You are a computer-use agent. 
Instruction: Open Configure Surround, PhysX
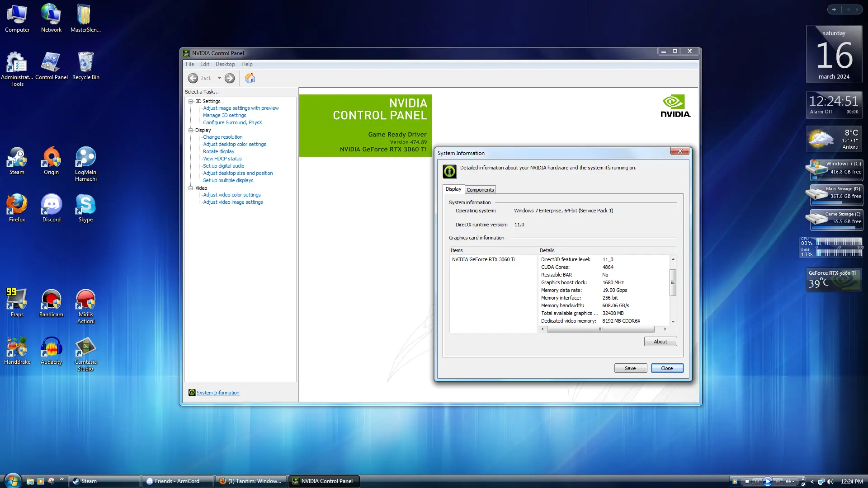[232, 122]
